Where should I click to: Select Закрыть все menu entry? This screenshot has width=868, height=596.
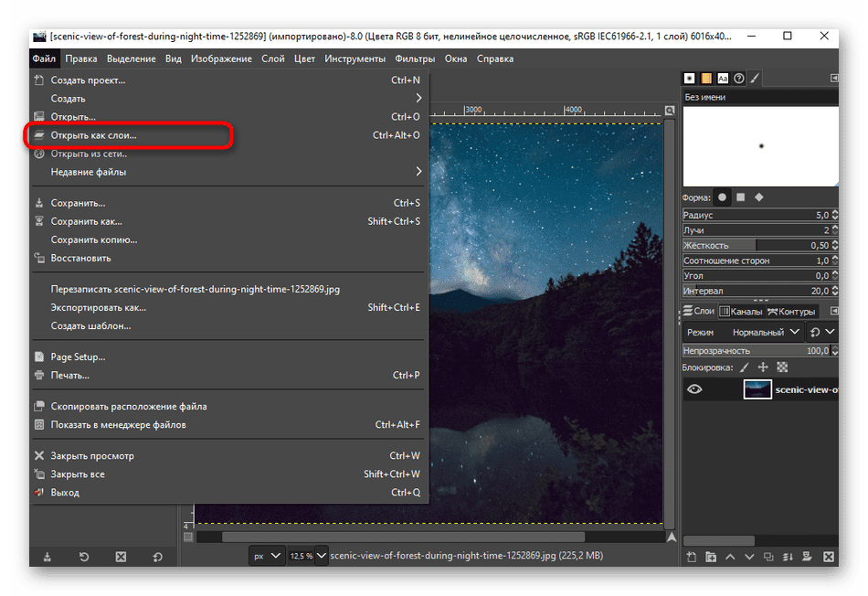(229, 474)
